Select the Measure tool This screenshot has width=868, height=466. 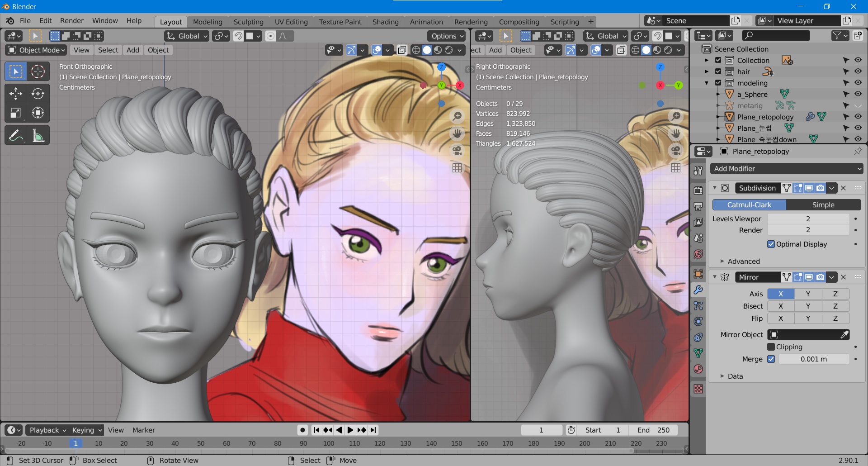[38, 135]
